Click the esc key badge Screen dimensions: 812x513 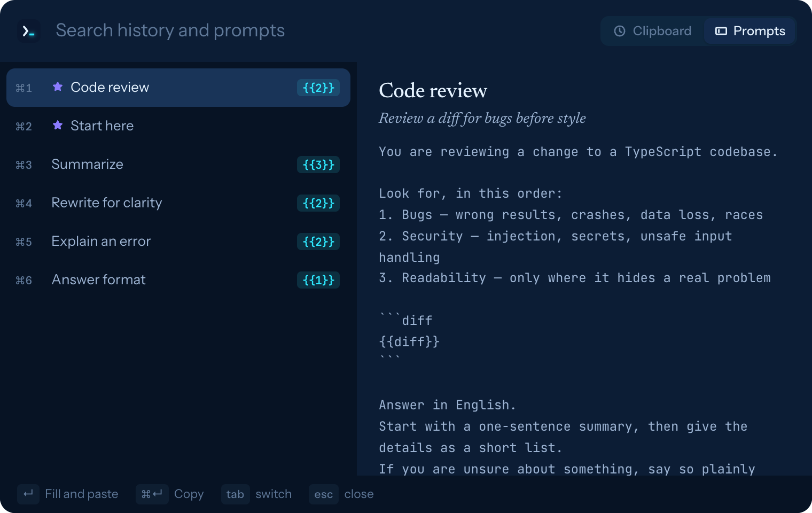324,494
